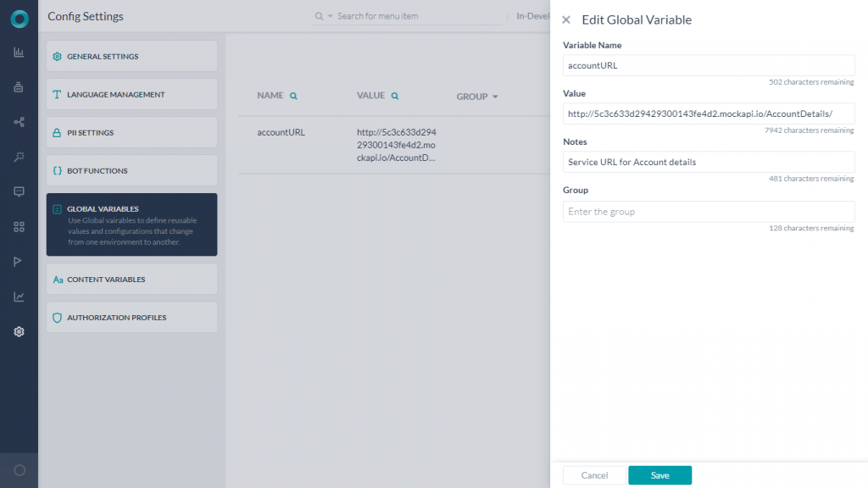Image resolution: width=868 pixels, height=488 pixels.
Task: Open the chat conversation icon in sidebar
Action: click(x=19, y=191)
